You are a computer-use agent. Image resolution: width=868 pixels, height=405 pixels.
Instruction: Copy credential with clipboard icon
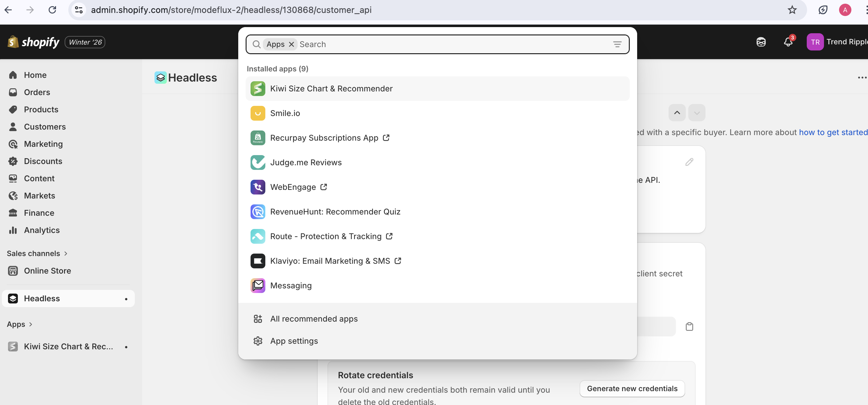tap(689, 327)
